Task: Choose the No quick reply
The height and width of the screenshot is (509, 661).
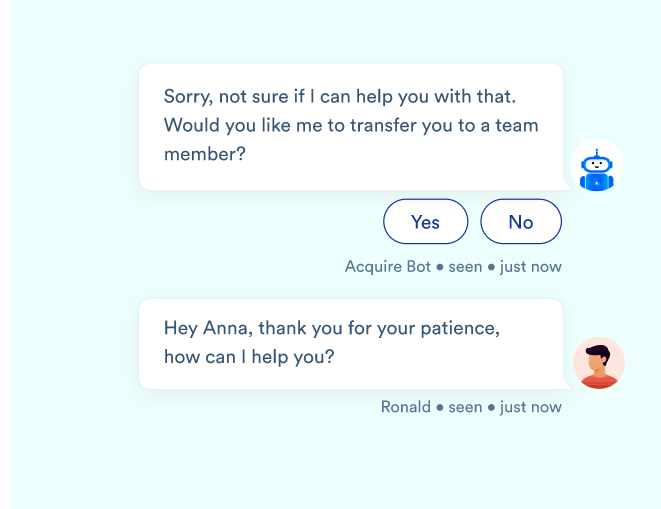Action: (x=521, y=221)
